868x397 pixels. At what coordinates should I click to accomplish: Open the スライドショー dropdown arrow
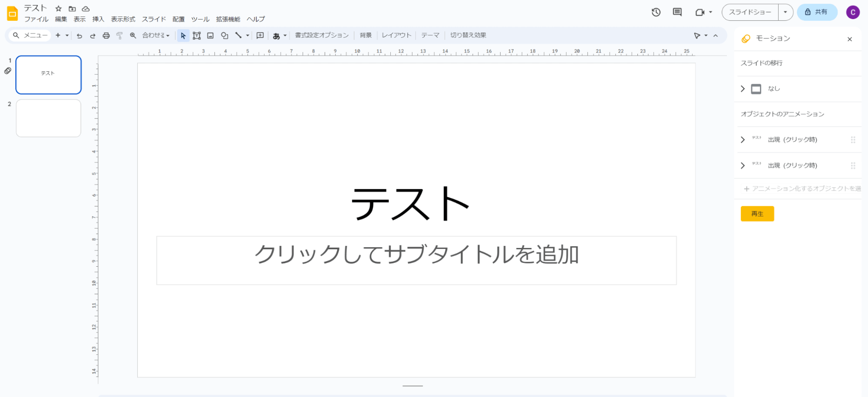coord(785,12)
